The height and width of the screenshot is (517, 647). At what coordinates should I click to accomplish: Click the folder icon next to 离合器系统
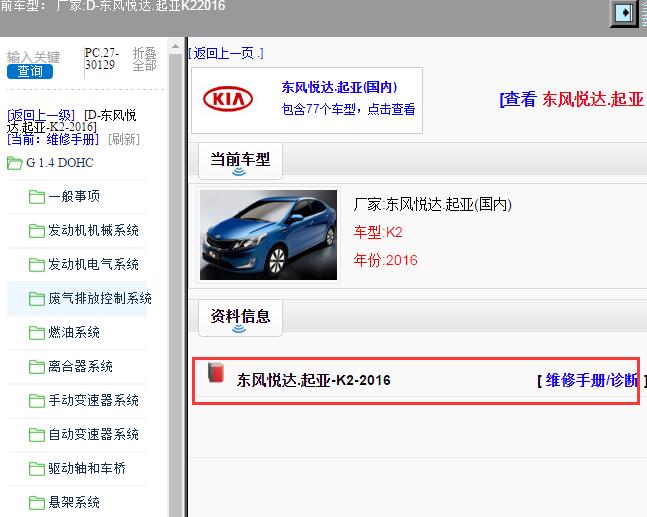click(x=37, y=366)
